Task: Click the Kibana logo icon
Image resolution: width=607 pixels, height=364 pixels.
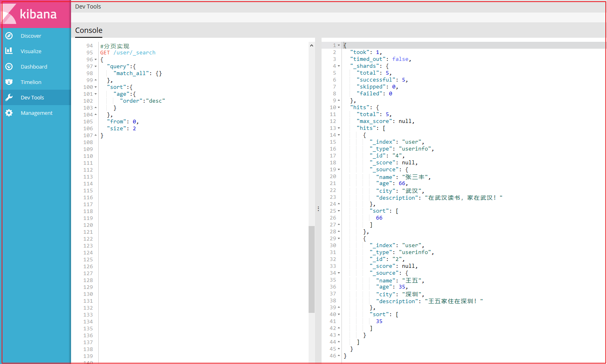Action: tap(9, 14)
